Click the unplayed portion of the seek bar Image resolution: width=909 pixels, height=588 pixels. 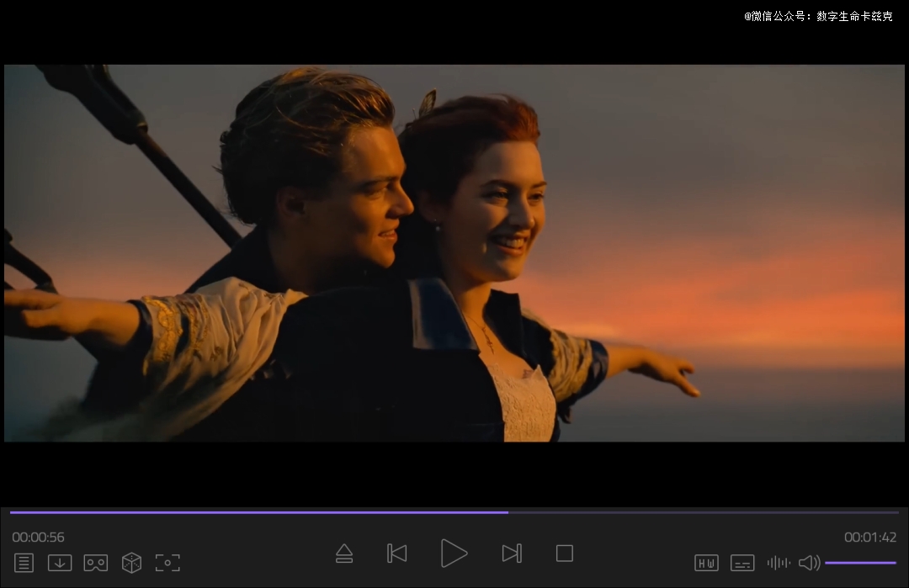703,511
